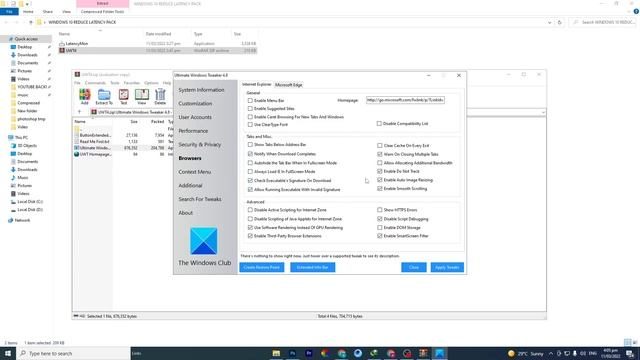Toggle Enable DOM Storage checkbox
The width and height of the screenshot is (640, 360).
coord(380,227)
